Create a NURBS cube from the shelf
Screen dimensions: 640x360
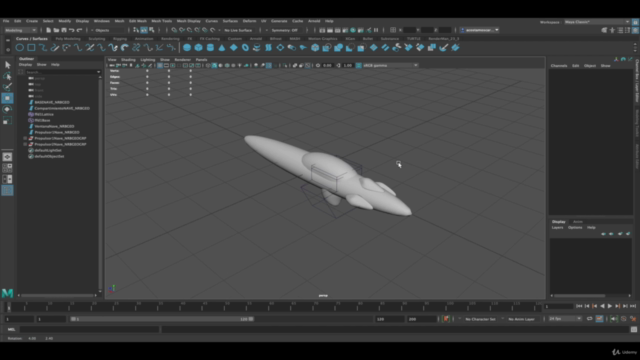pos(198,48)
